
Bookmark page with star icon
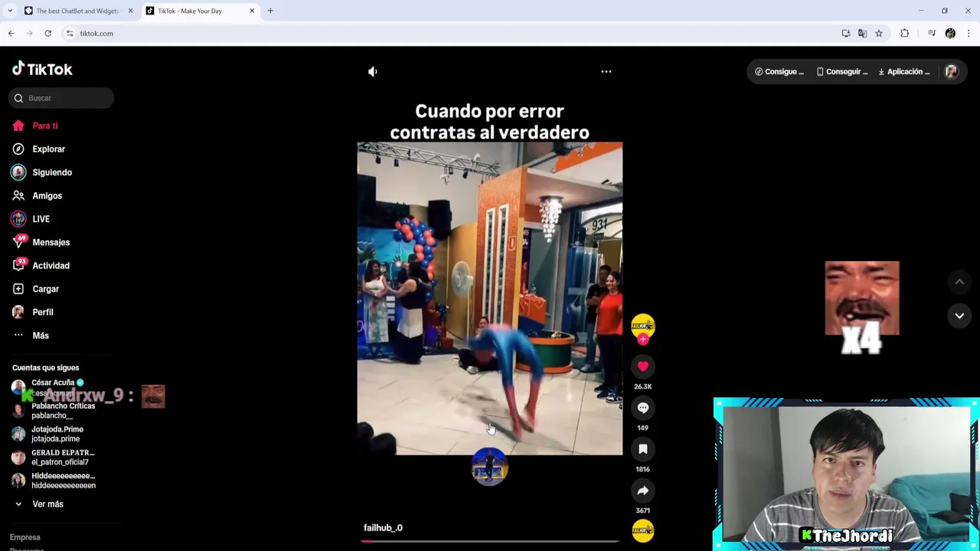(x=879, y=34)
